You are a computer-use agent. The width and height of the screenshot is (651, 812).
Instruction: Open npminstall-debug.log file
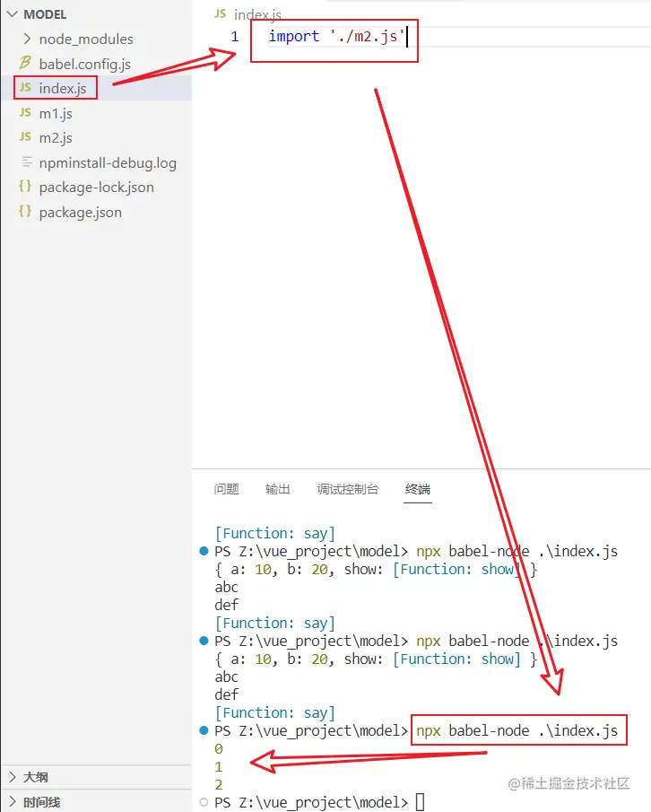[x=108, y=163]
